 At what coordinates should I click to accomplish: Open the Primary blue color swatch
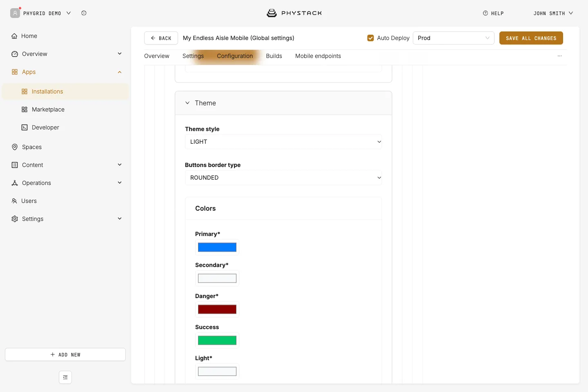click(x=217, y=247)
